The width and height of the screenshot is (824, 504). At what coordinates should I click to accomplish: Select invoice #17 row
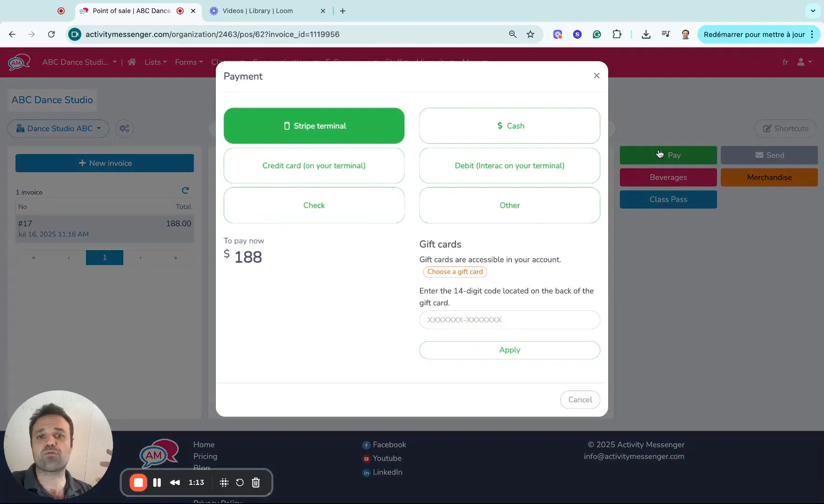(105, 229)
